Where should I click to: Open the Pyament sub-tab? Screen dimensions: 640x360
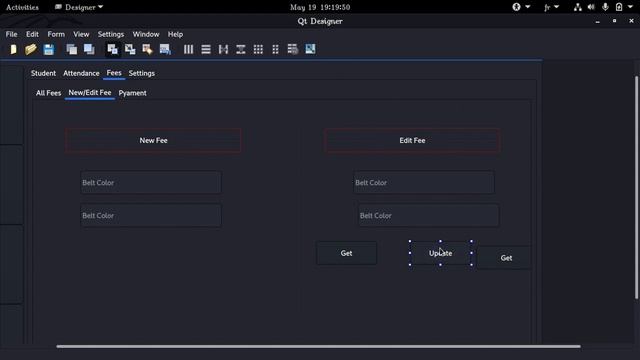133,93
